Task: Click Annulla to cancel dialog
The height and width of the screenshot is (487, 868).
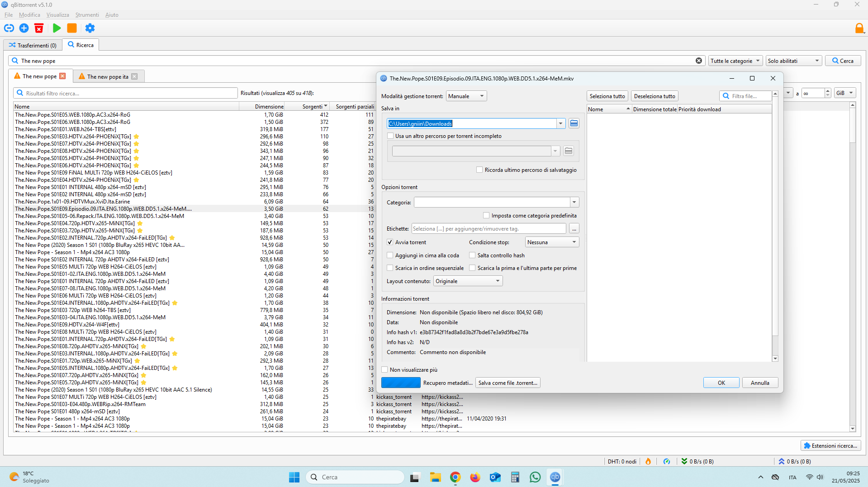Action: [x=760, y=383]
